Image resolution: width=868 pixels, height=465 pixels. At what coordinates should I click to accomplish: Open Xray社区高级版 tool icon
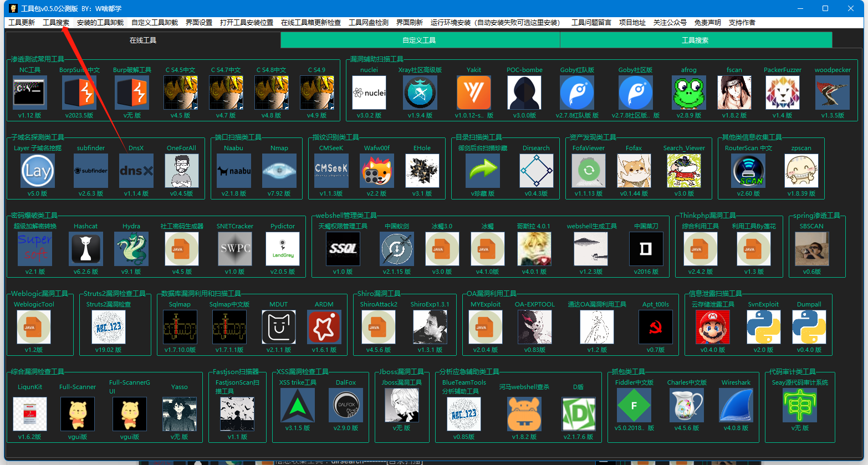click(x=420, y=93)
